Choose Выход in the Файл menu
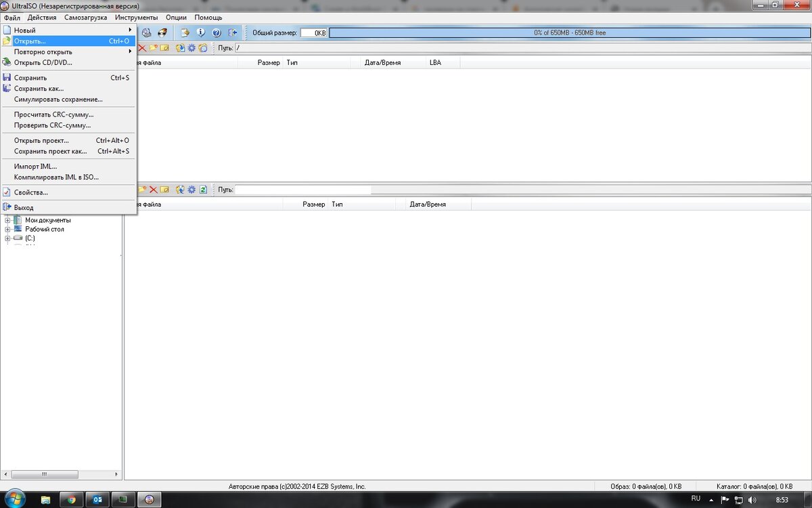 click(68, 207)
